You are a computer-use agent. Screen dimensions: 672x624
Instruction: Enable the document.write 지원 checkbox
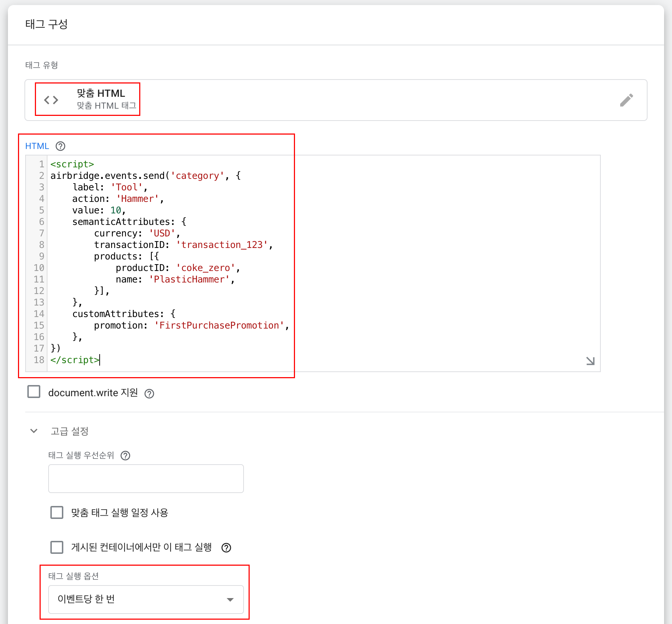point(34,392)
